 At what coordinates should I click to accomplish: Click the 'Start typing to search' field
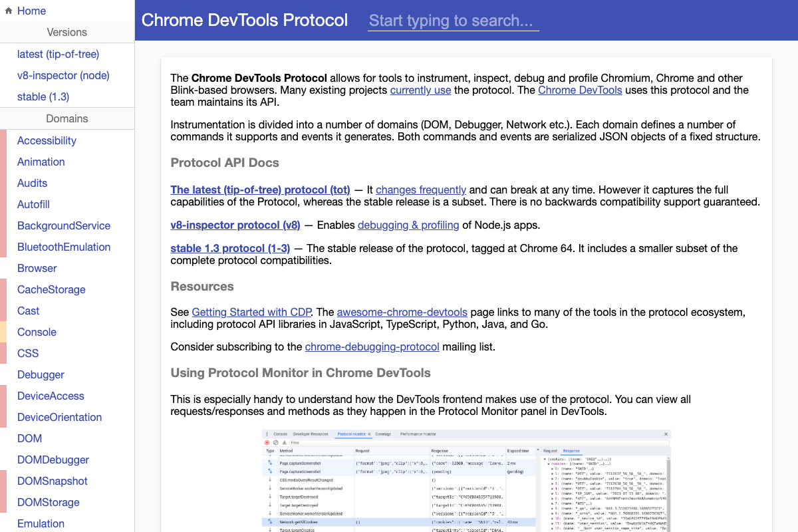point(452,21)
